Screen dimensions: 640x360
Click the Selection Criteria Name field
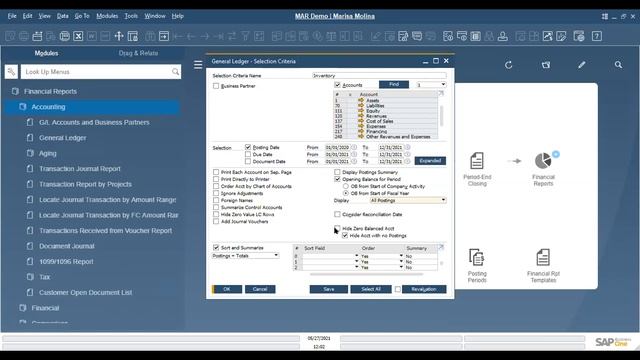coord(379,76)
